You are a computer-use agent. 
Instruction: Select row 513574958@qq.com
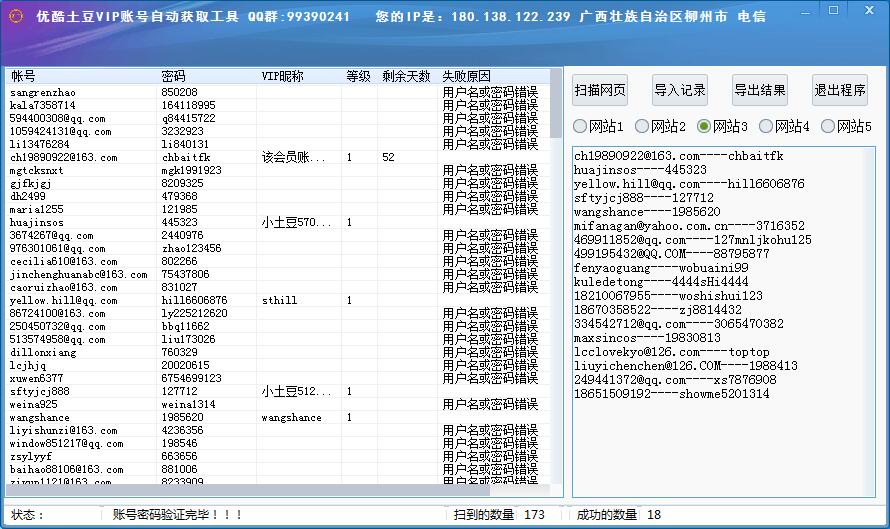[278, 339]
